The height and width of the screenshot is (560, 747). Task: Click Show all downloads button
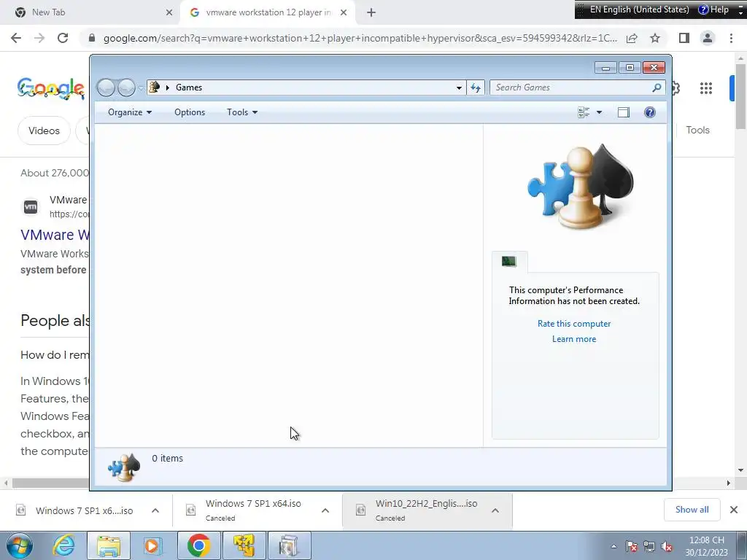point(692,510)
